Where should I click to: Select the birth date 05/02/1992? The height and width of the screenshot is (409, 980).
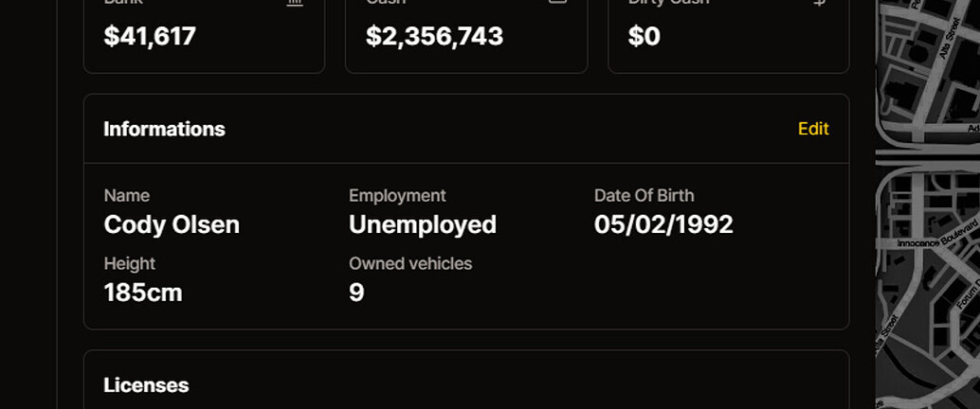(x=663, y=224)
